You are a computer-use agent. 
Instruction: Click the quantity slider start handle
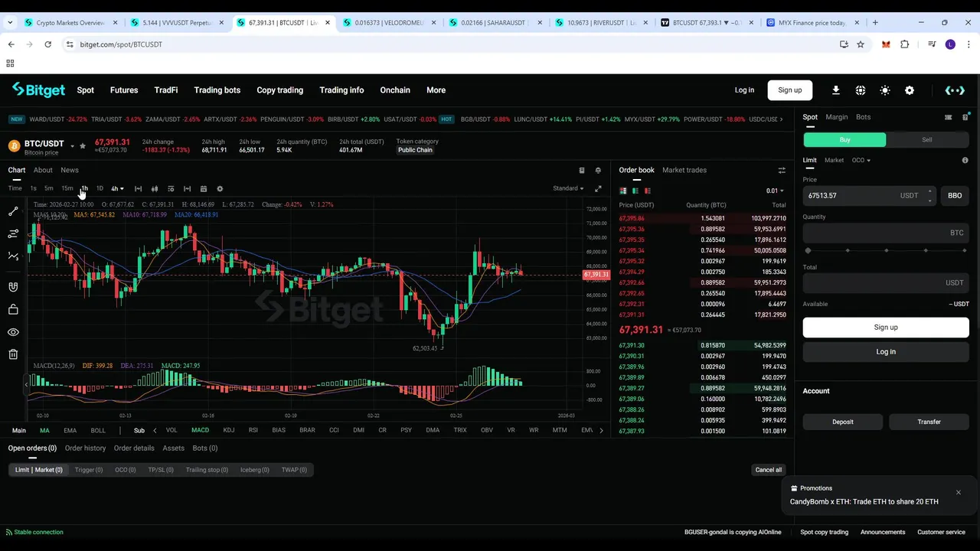(808, 250)
